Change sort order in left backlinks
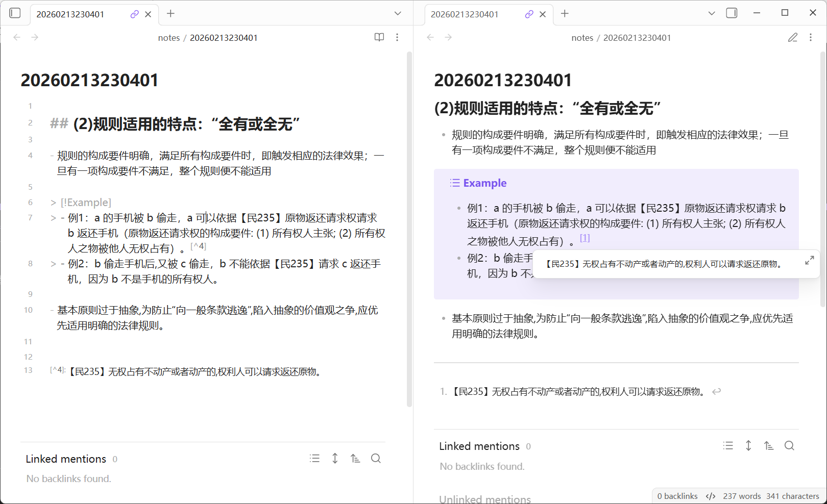 pos(355,459)
